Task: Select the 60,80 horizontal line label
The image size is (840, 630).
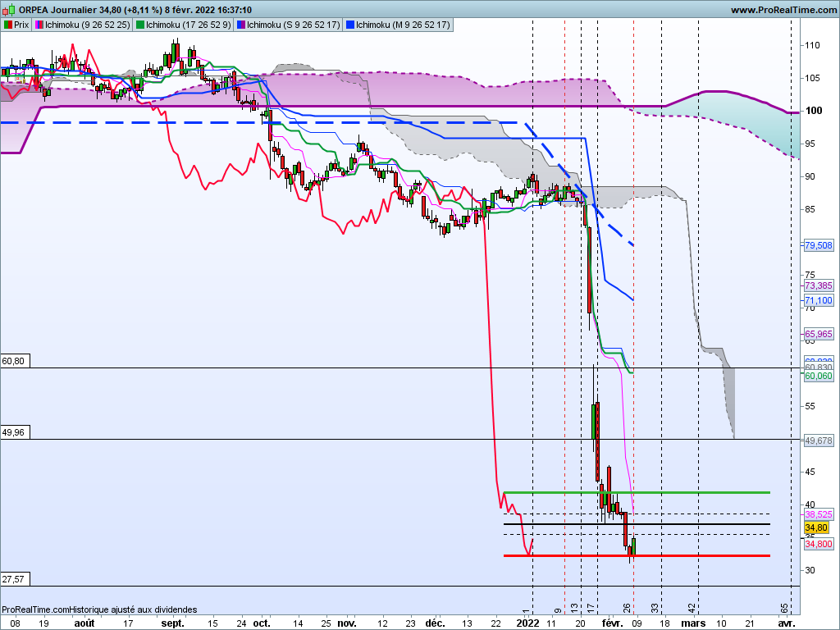Action: (x=15, y=361)
